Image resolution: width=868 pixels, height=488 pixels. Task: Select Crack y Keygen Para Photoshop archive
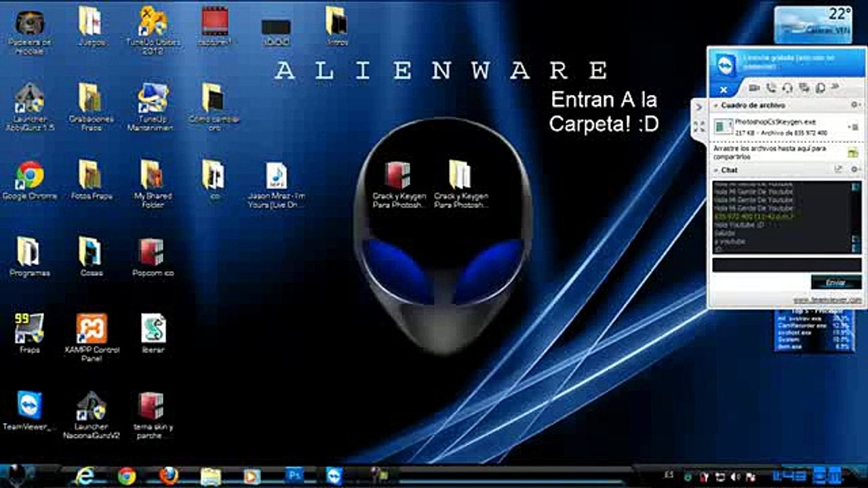[x=399, y=184]
